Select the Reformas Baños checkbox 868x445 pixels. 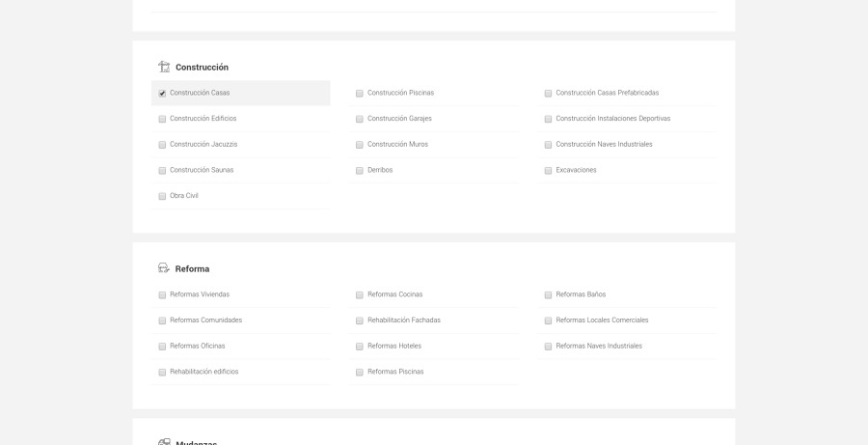(548, 295)
